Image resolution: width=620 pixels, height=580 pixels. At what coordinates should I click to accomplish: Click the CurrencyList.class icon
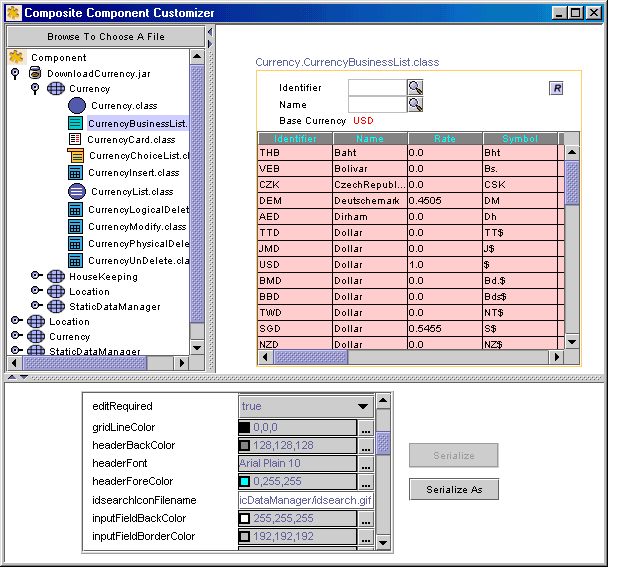pyautogui.click(x=77, y=191)
